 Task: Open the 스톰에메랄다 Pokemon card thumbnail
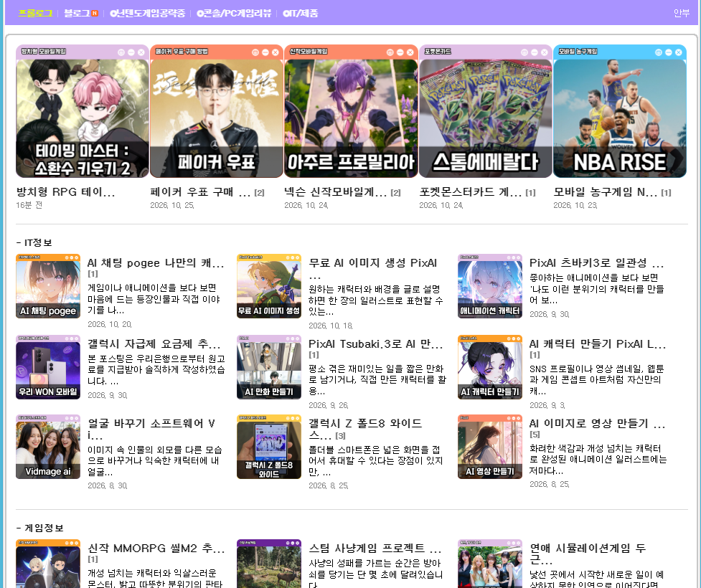coord(486,111)
